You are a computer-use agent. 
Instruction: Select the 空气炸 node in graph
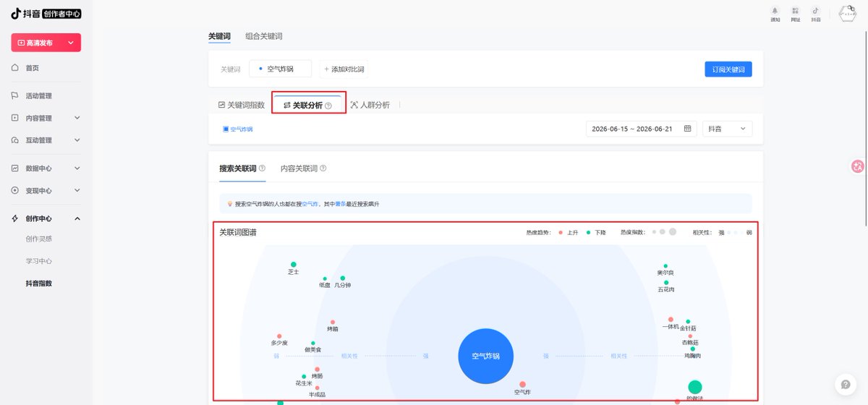pos(522,385)
